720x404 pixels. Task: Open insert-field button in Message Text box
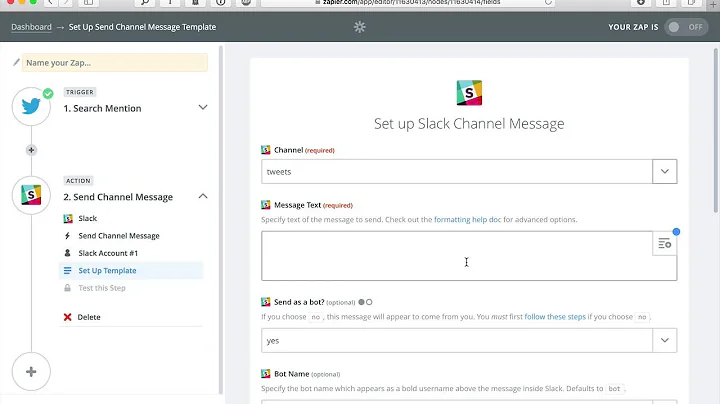tap(664, 243)
